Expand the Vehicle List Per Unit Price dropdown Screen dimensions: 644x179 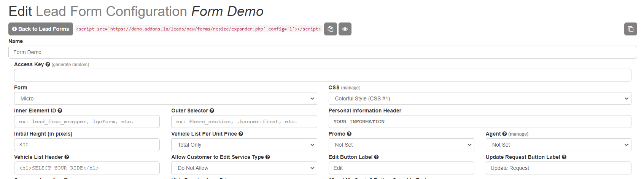coord(244,145)
